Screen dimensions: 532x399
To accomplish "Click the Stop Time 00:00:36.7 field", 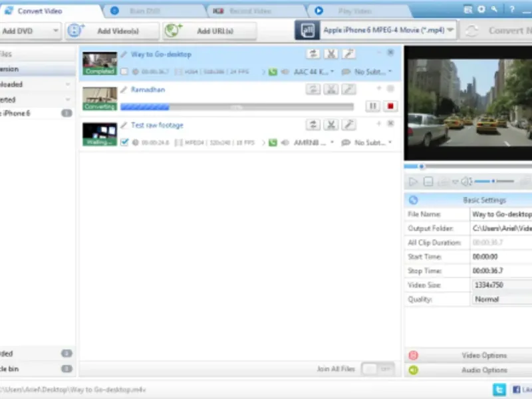I will 501,271.
